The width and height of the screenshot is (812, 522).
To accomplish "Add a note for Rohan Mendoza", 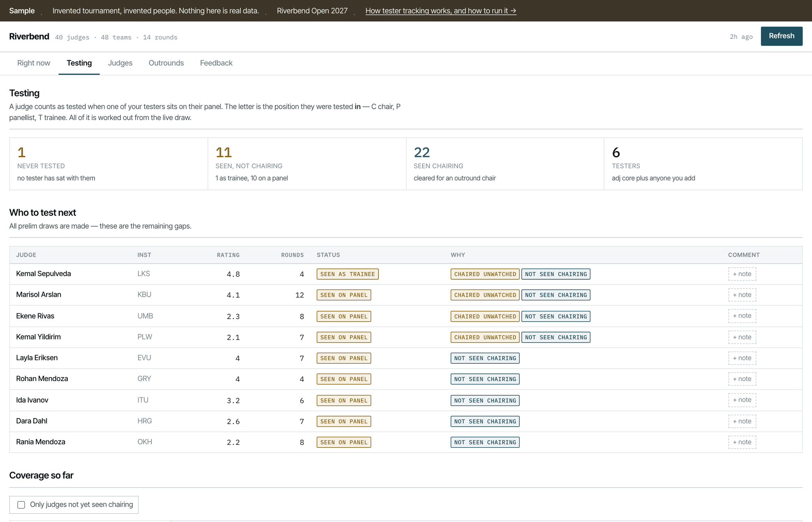I will coord(742,379).
